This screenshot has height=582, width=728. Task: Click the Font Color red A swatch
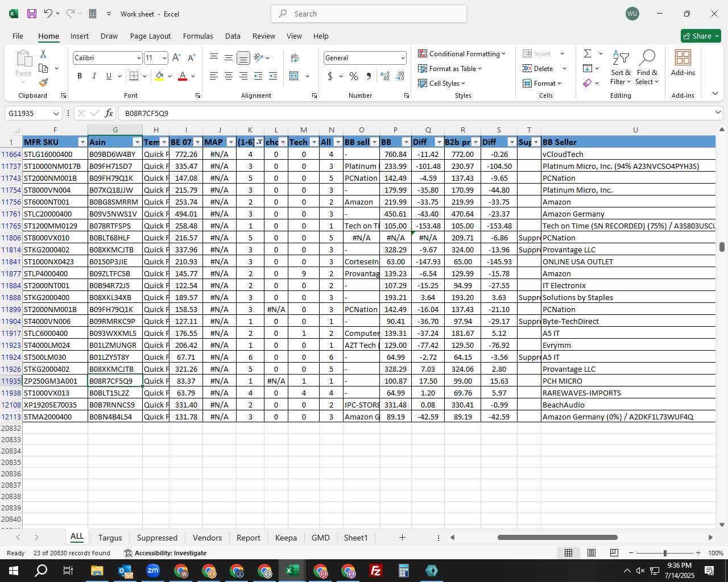183,76
